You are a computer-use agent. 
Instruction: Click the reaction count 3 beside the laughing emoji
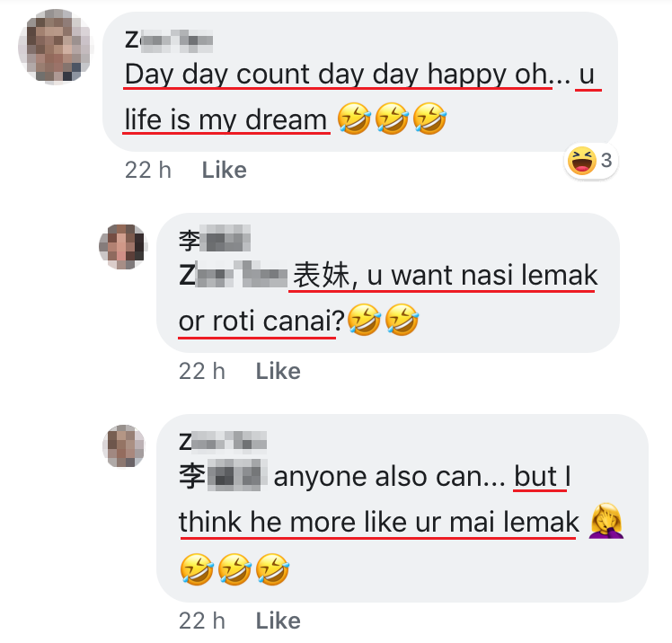click(x=606, y=162)
